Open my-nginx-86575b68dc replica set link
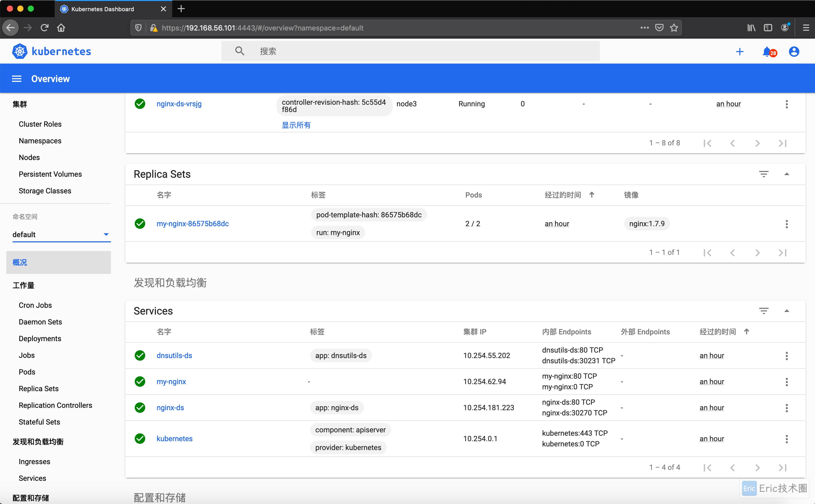 pyautogui.click(x=192, y=224)
